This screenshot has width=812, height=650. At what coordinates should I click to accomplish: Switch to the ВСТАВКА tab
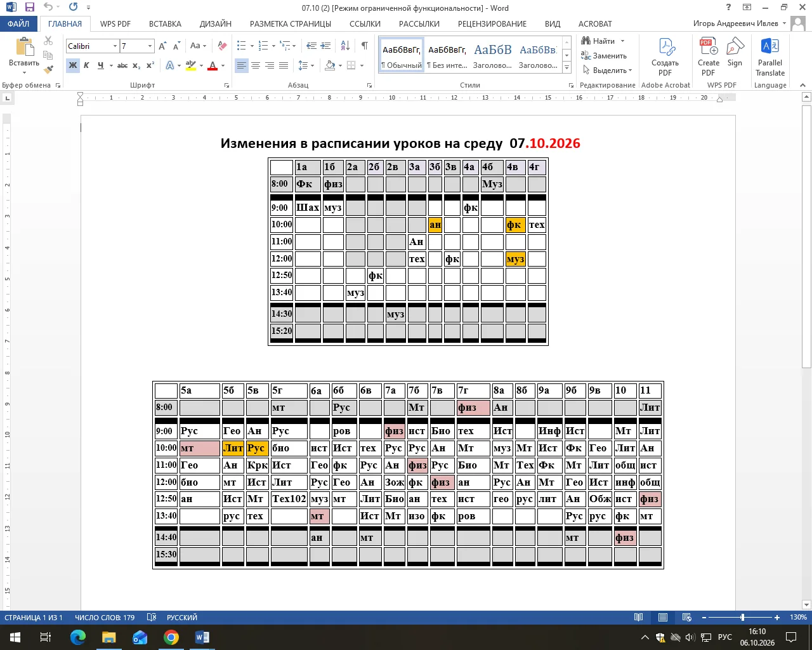pos(165,23)
